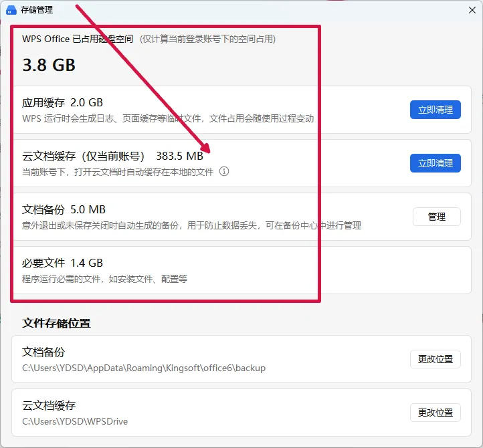The height and width of the screenshot is (448, 483).
Task: Select the 3.8 GB total usage value
Action: 49,65
